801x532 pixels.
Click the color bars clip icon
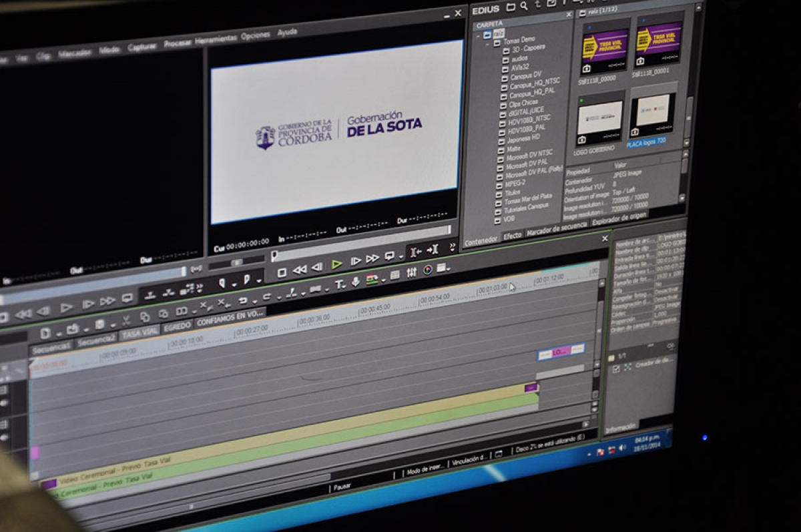click(372, 279)
